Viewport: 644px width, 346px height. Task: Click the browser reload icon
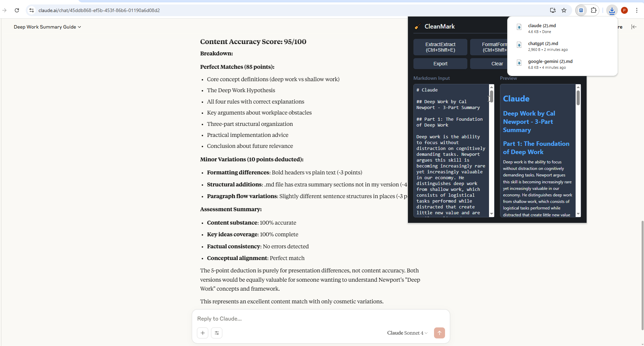[17, 10]
